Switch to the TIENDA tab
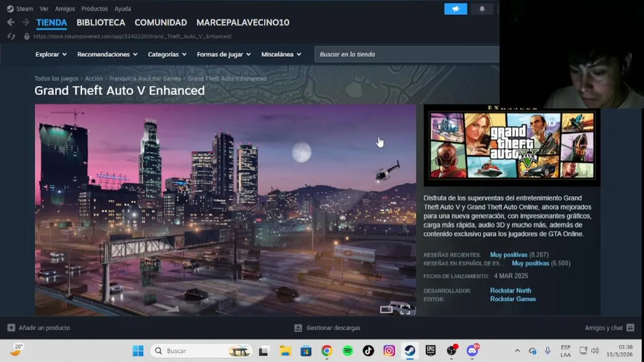This screenshot has height=362, width=644. click(51, 23)
